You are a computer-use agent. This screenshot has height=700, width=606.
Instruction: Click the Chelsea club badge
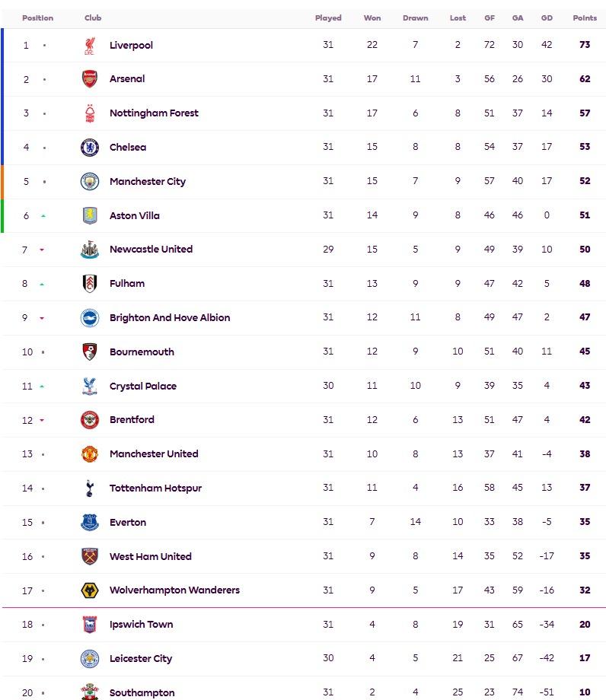(90, 148)
